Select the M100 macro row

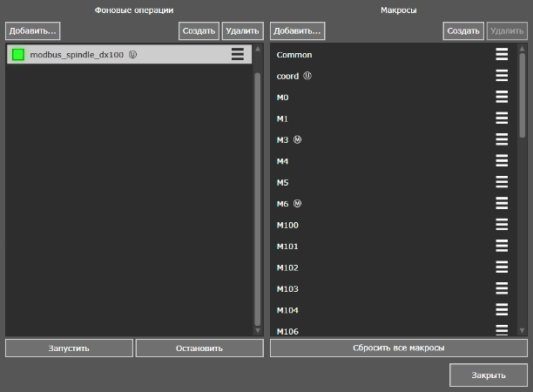394,225
